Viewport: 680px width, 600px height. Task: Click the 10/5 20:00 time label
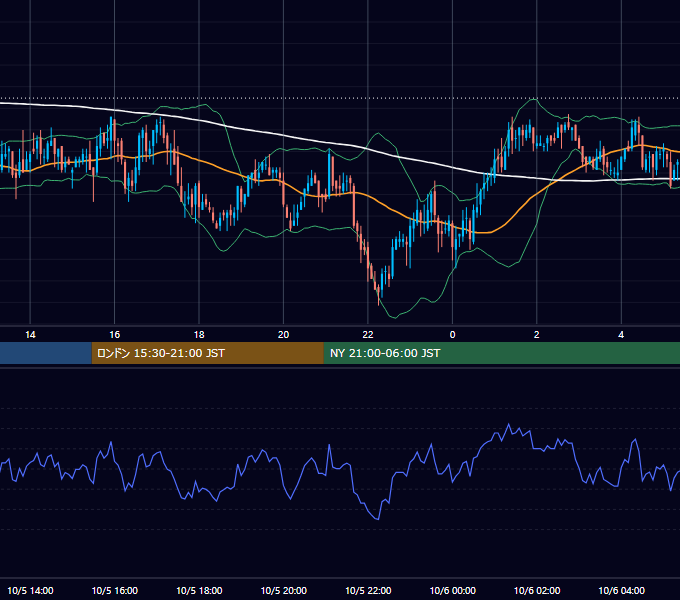pyautogui.click(x=284, y=590)
